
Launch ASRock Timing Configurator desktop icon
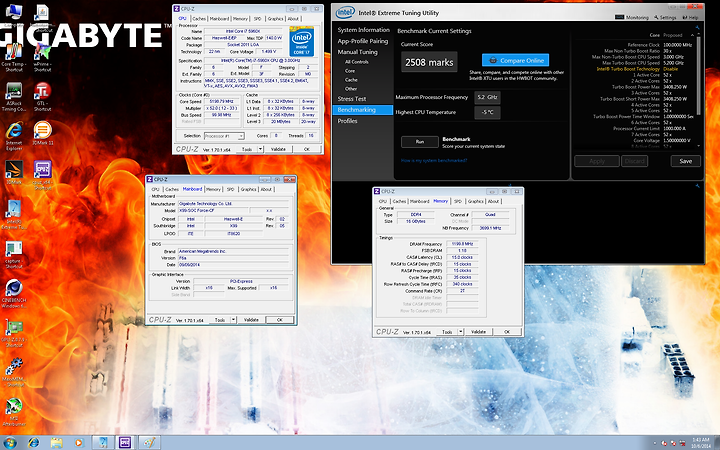tap(14, 97)
